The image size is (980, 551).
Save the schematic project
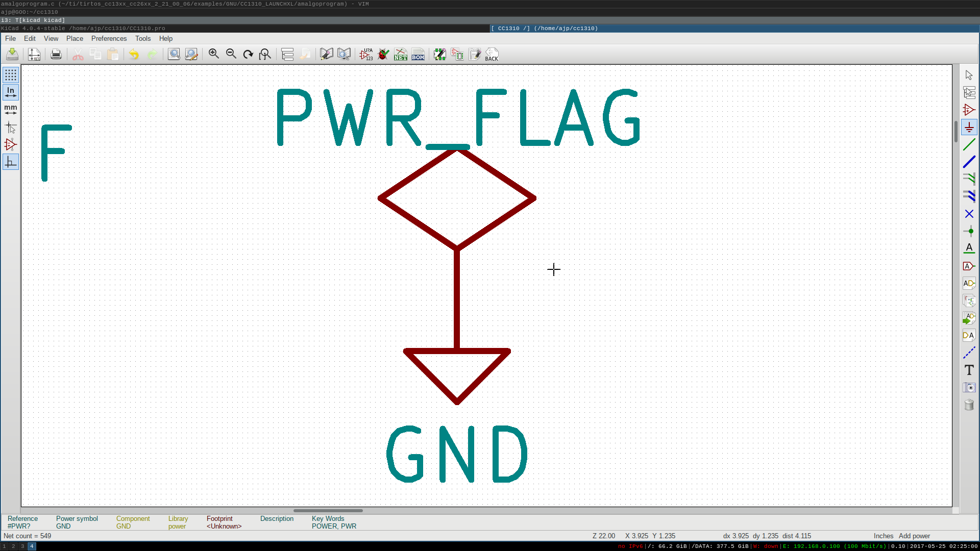12,54
